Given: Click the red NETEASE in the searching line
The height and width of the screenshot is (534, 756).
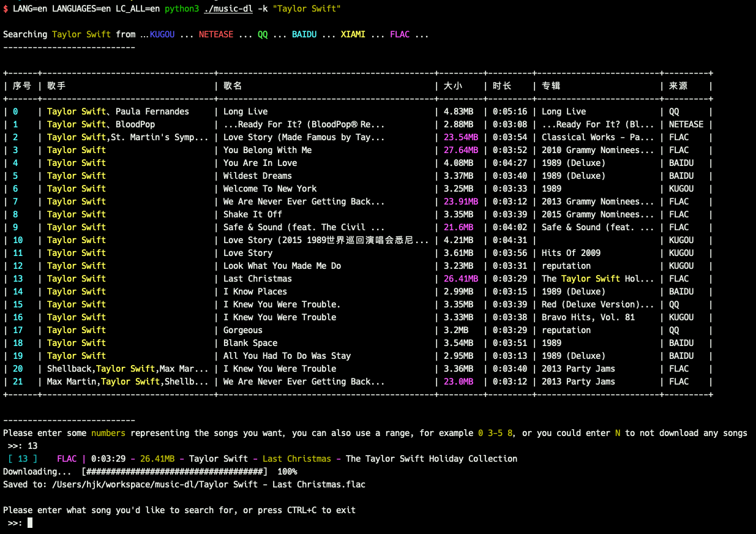Looking at the screenshot, I should (216, 34).
